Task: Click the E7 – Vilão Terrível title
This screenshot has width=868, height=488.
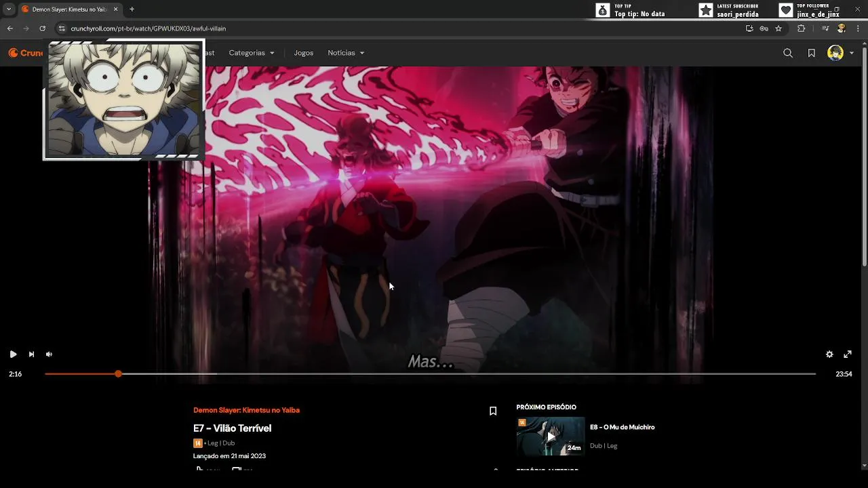Action: click(x=232, y=428)
